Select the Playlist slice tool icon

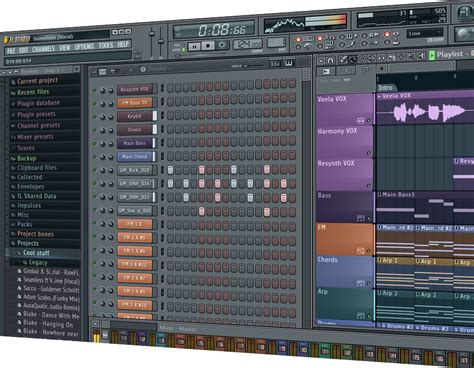pos(392,58)
